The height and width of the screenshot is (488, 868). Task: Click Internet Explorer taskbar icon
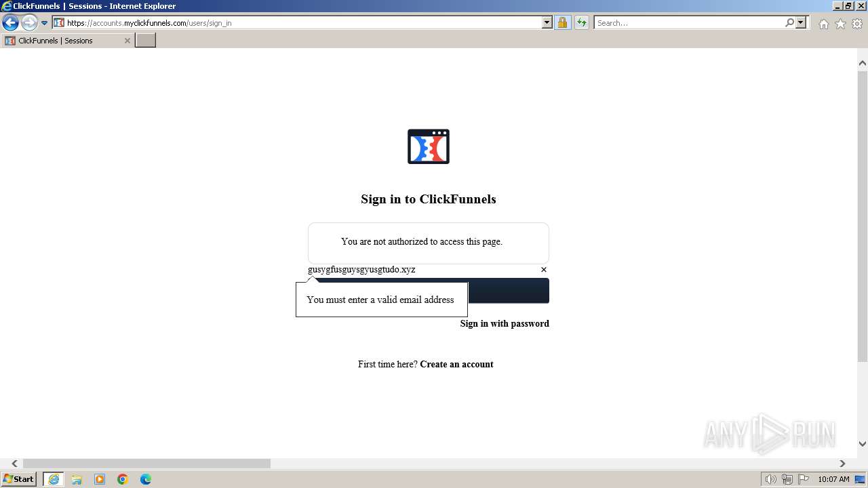coord(54,479)
